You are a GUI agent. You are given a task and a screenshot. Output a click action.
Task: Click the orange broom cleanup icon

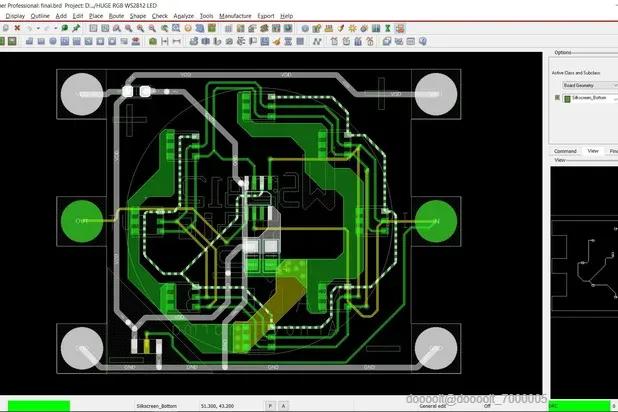coord(276,41)
